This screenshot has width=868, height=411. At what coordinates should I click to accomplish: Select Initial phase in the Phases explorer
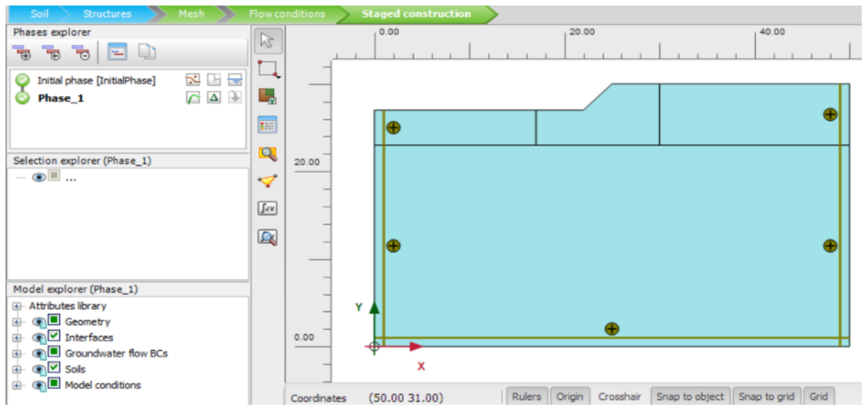[x=96, y=81]
